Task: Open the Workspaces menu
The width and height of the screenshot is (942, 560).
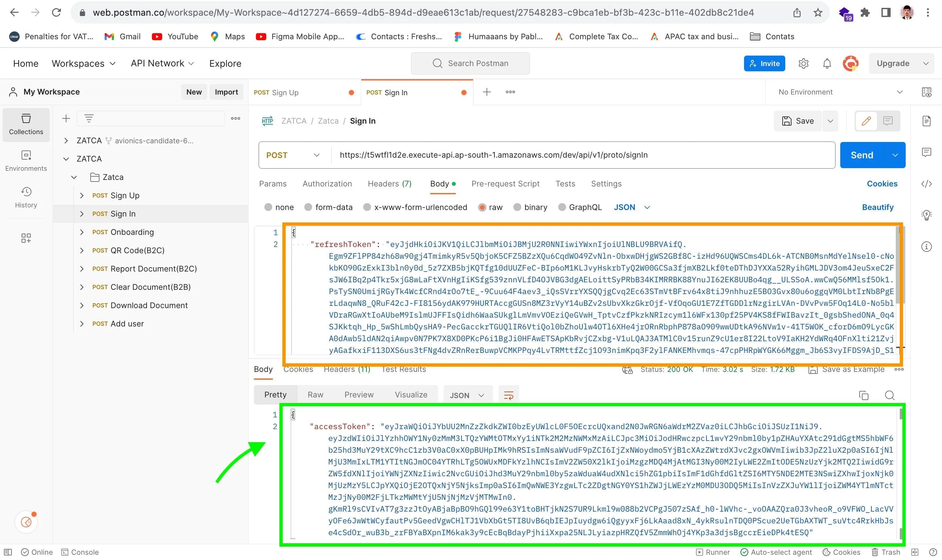Action: coord(83,63)
